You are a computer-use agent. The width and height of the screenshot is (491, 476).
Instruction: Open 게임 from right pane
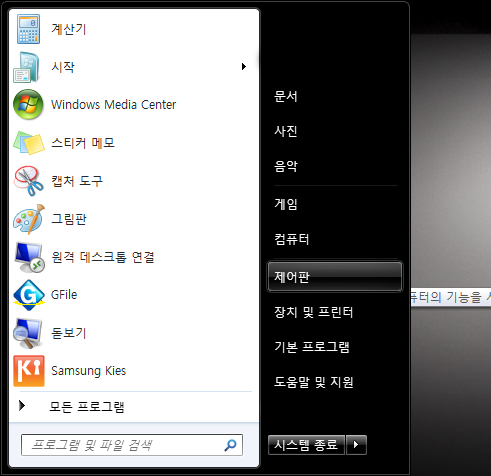pyautogui.click(x=286, y=204)
